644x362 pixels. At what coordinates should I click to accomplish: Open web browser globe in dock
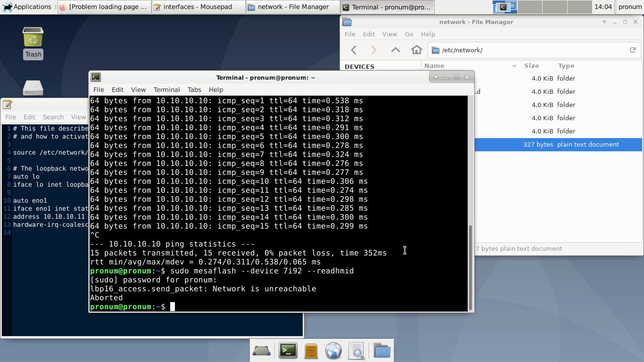pos(333,351)
